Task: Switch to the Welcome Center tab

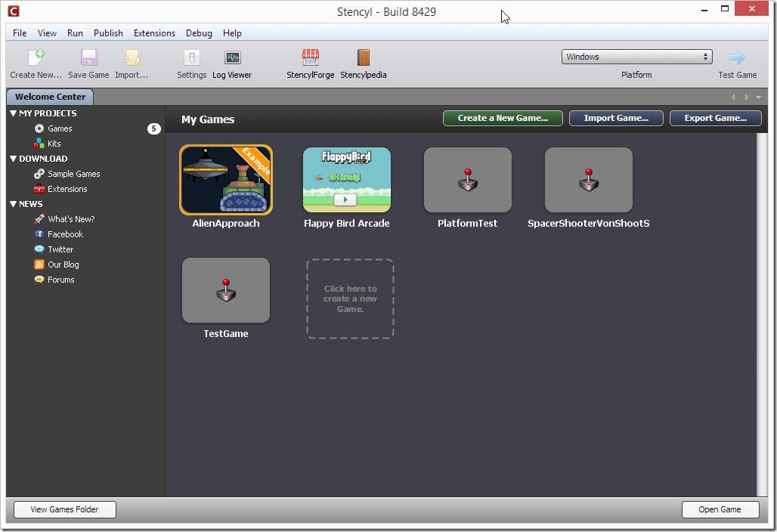Action: (x=50, y=97)
